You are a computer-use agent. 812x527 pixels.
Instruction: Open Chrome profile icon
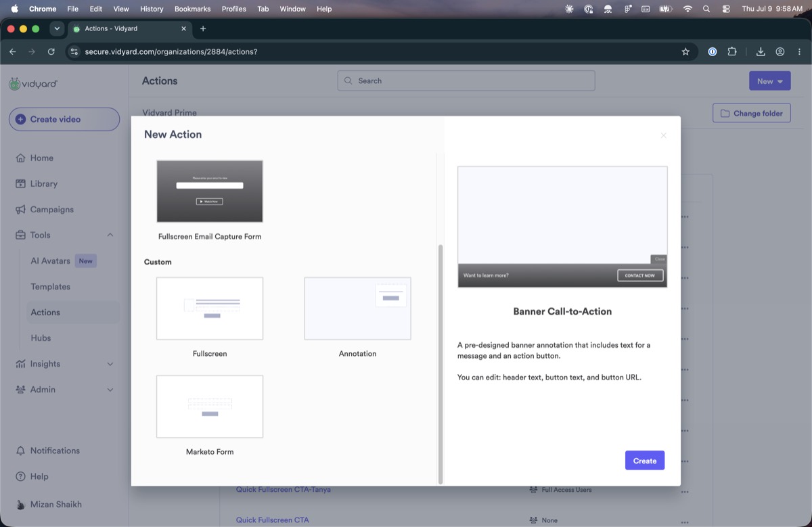coord(780,51)
